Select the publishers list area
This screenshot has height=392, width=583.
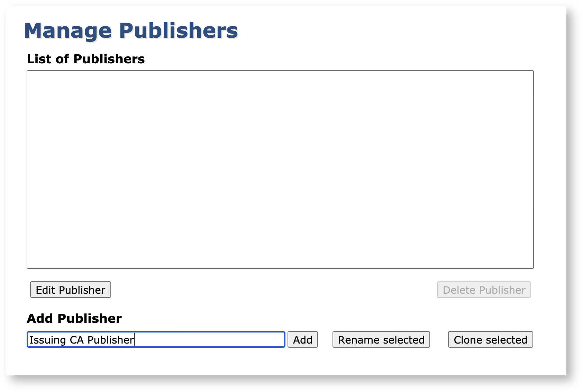coord(280,169)
